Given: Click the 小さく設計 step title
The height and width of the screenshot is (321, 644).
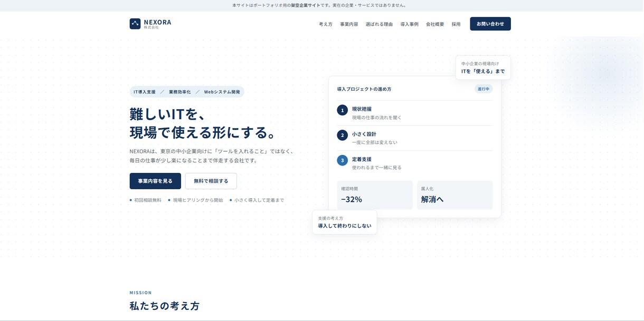Looking at the screenshot, I should [364, 134].
